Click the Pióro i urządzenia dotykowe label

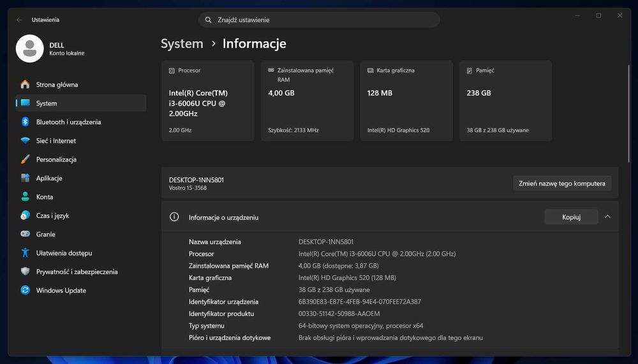230,338
